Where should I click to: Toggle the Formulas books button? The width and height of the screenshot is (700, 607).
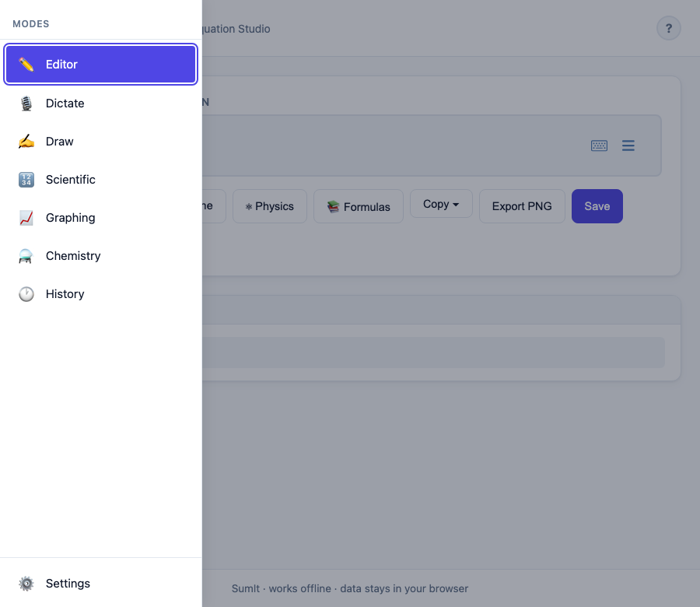358,206
